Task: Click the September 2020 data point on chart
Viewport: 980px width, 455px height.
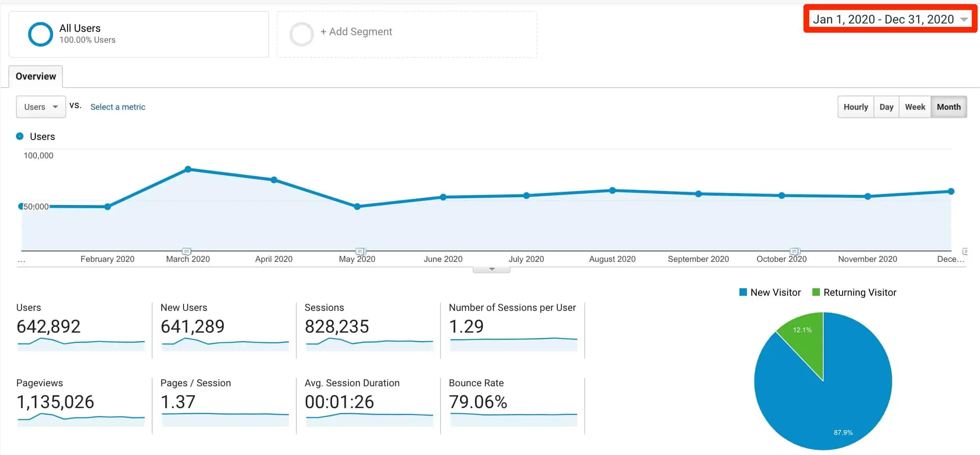Action: (x=698, y=194)
